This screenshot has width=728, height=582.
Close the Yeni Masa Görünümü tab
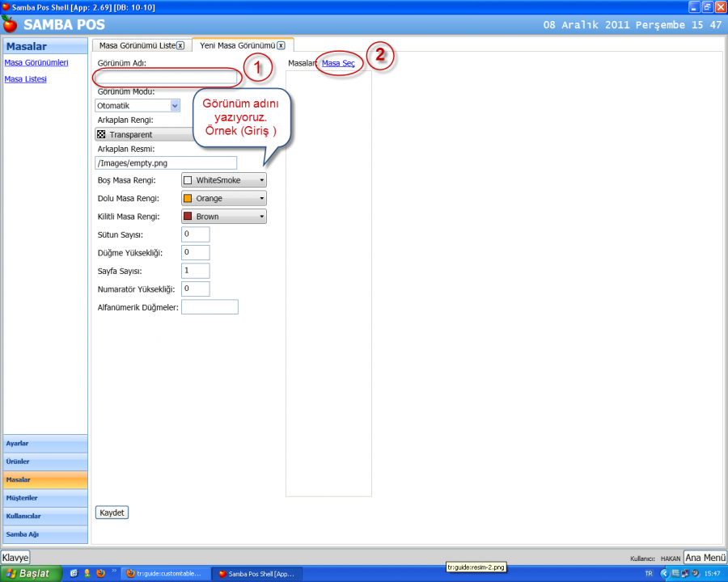(281, 45)
